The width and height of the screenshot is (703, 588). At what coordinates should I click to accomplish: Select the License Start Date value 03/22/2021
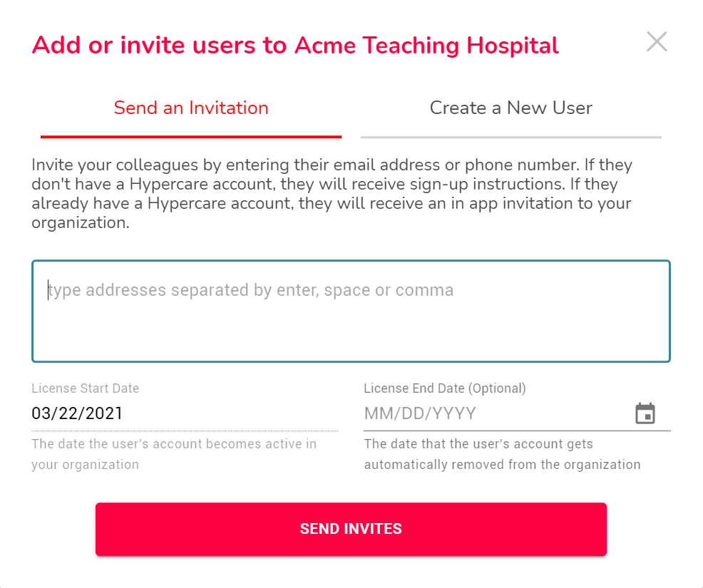[x=77, y=413]
